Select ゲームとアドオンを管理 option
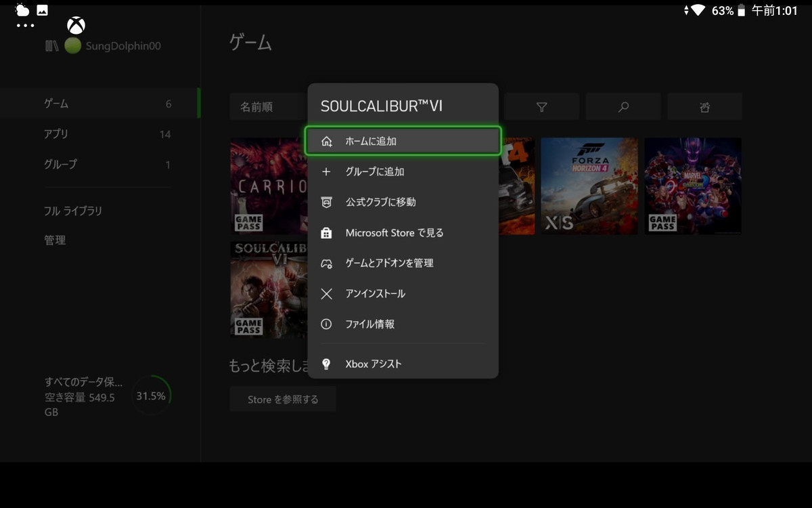The image size is (812, 508). (x=403, y=263)
